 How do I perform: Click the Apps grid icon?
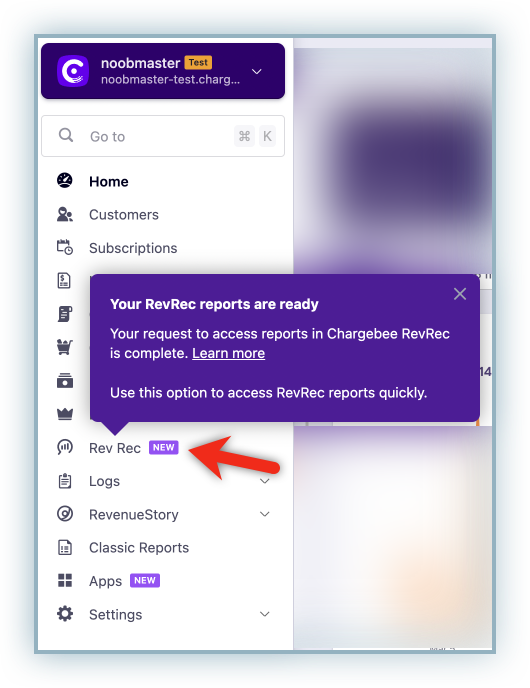[65, 580]
